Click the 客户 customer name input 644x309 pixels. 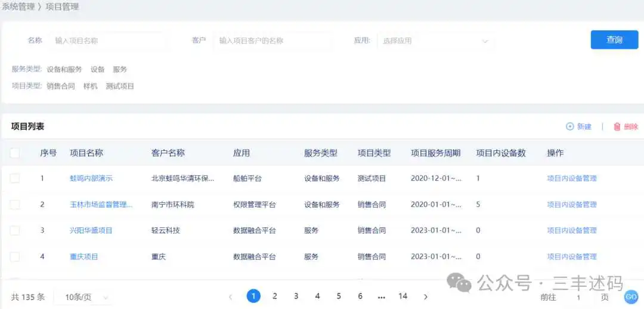click(272, 41)
